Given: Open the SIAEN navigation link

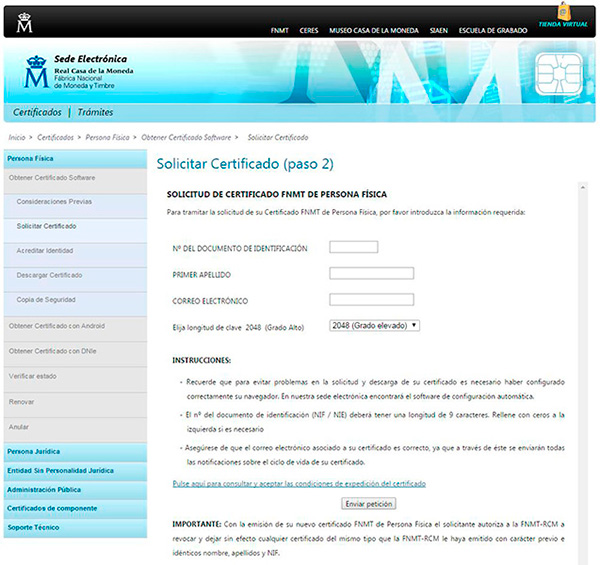Looking at the screenshot, I should (439, 31).
